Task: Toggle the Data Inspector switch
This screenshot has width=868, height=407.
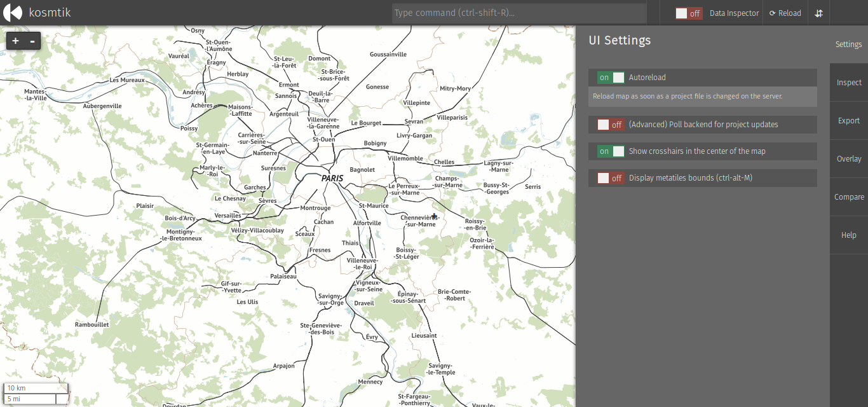Action: [689, 13]
